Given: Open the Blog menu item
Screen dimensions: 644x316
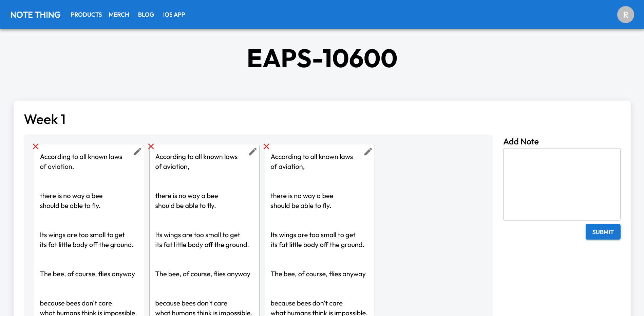Looking at the screenshot, I should (x=146, y=15).
